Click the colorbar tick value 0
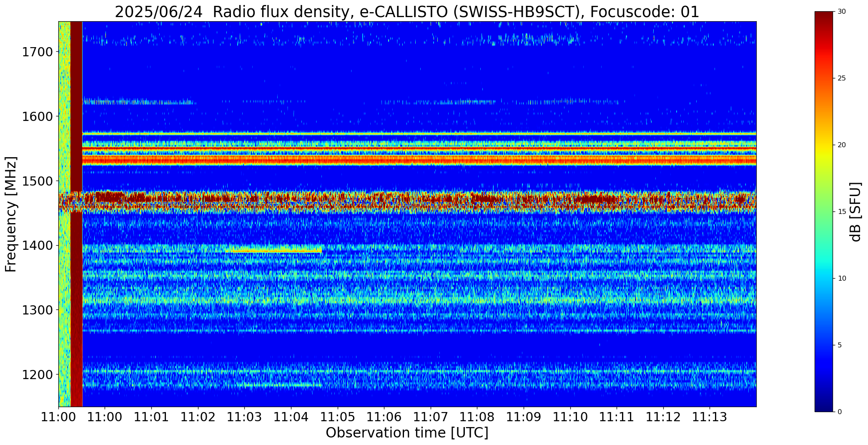Viewport: 868px width, 445px height. point(840,412)
